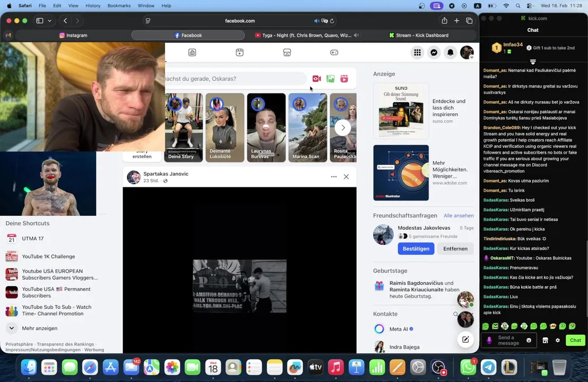Open Facebook Messenger icon

click(434, 53)
